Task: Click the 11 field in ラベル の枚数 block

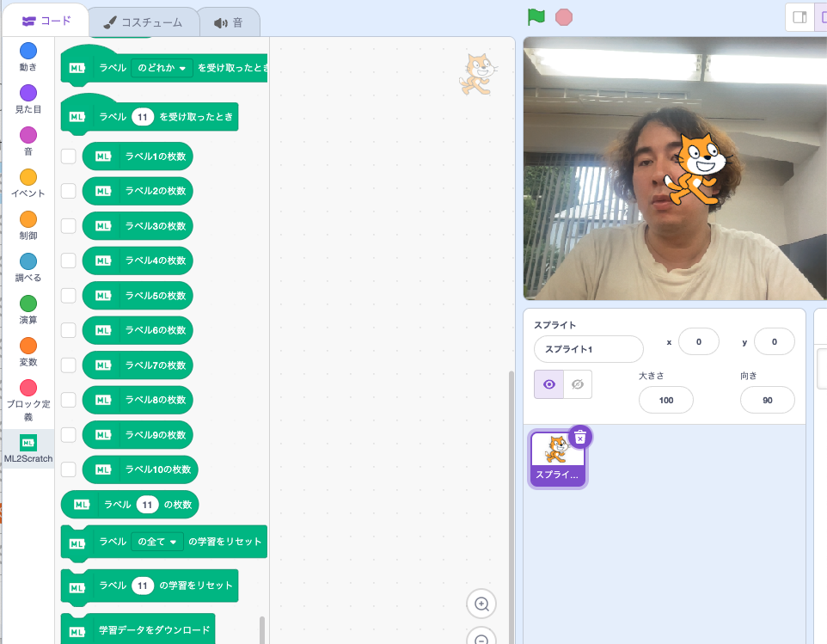Action: pos(147,505)
